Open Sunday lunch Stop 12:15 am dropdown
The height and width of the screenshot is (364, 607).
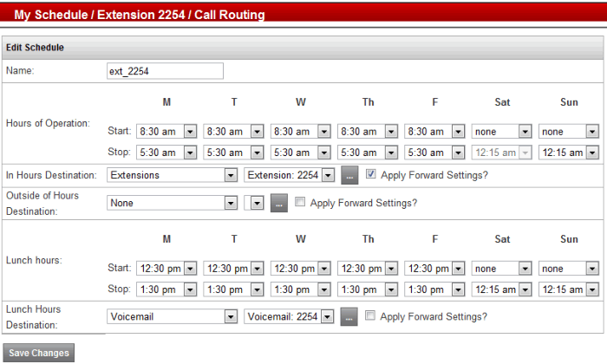pos(569,289)
